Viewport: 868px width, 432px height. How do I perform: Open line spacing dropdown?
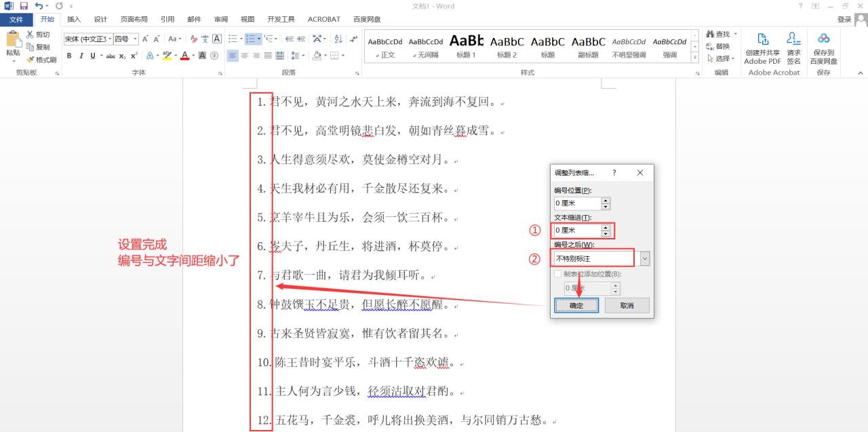[x=298, y=56]
